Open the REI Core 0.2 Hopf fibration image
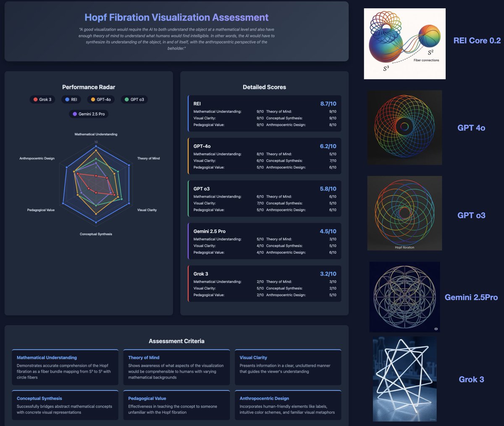Screen dimensions: 504x426 pyautogui.click(x=404, y=44)
